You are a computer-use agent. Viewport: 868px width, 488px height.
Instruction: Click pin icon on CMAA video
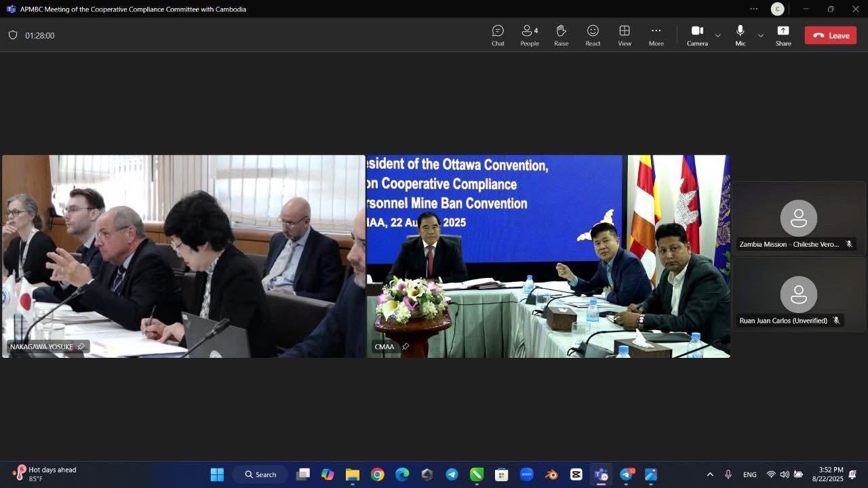405,346
